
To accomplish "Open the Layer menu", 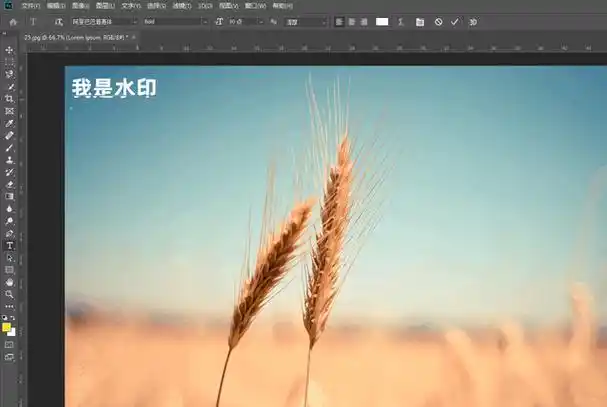I will (x=105, y=6).
